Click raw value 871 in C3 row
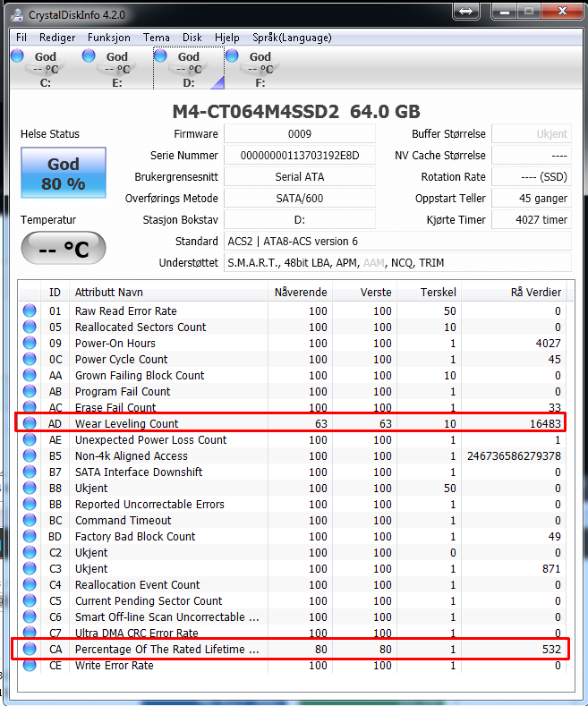 (x=551, y=569)
